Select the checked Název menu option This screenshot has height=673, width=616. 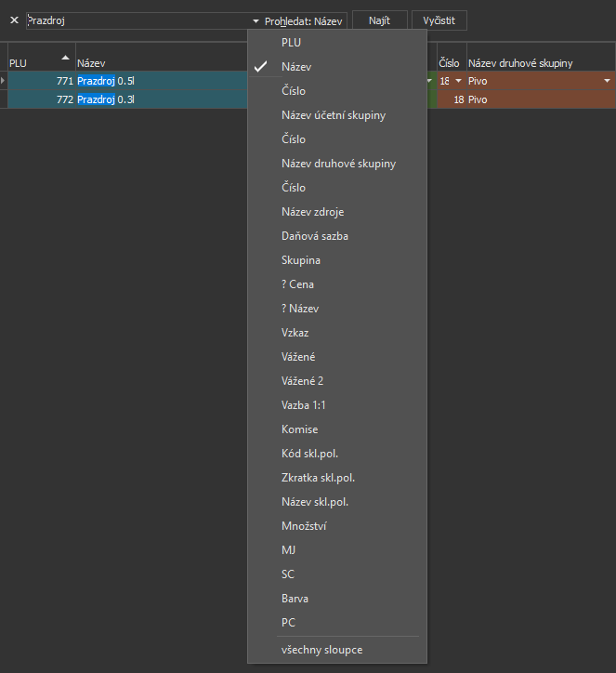(x=296, y=67)
